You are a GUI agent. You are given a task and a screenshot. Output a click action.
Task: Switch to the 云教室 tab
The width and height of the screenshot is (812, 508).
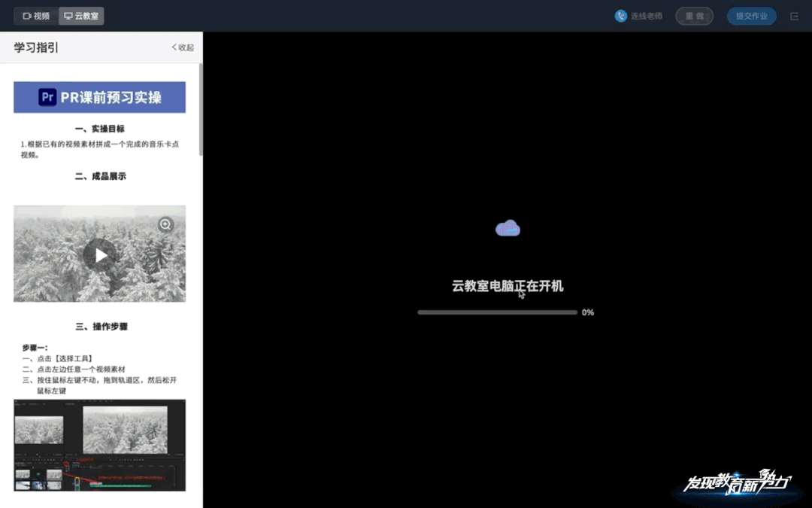click(80, 15)
